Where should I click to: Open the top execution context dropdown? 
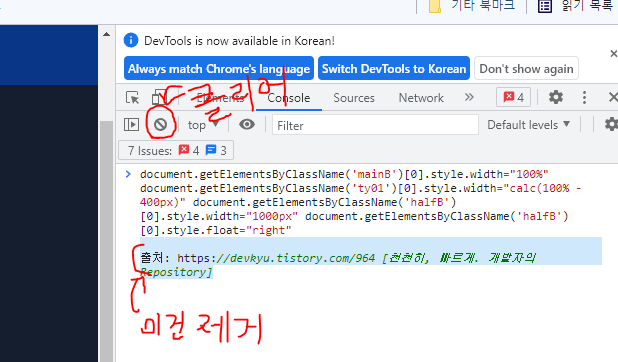(203, 125)
